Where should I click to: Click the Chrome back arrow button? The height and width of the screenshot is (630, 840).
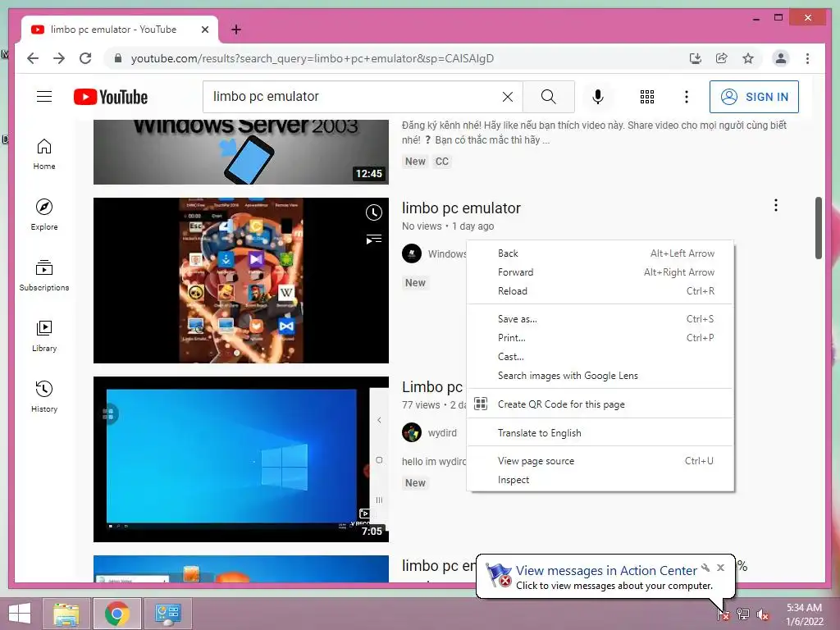33,58
